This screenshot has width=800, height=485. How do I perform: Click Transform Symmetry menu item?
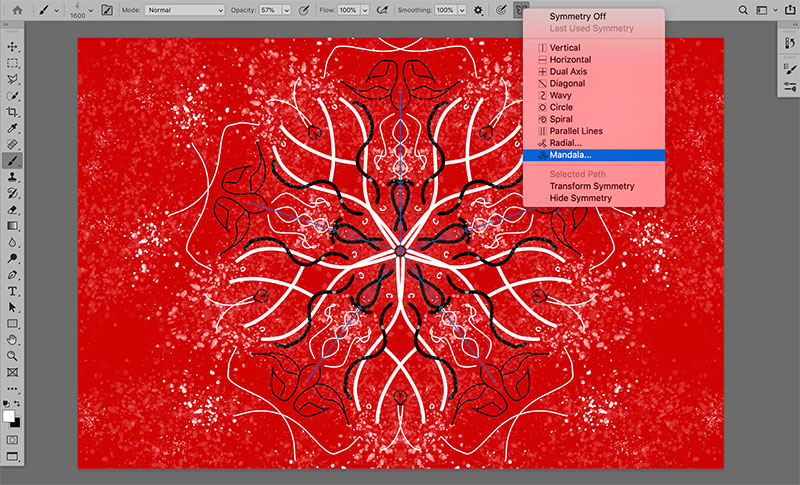pyautogui.click(x=594, y=186)
